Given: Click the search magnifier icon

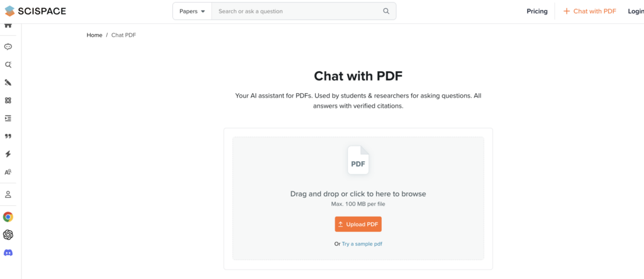Looking at the screenshot, I should pyautogui.click(x=386, y=11).
